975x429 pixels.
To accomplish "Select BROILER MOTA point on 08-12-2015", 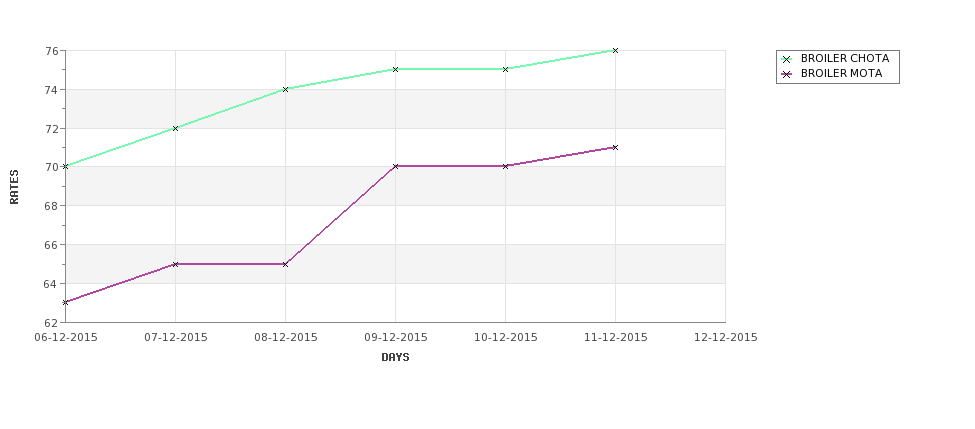I will 285,264.
